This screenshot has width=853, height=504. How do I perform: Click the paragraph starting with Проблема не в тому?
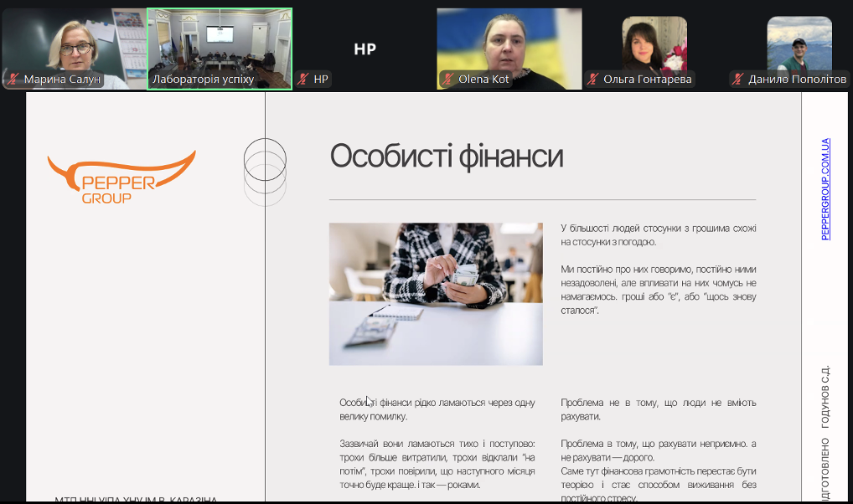(x=658, y=409)
